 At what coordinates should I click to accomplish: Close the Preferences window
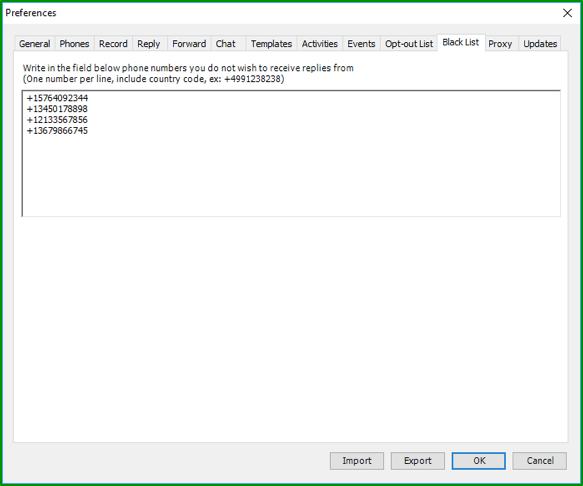pos(567,13)
